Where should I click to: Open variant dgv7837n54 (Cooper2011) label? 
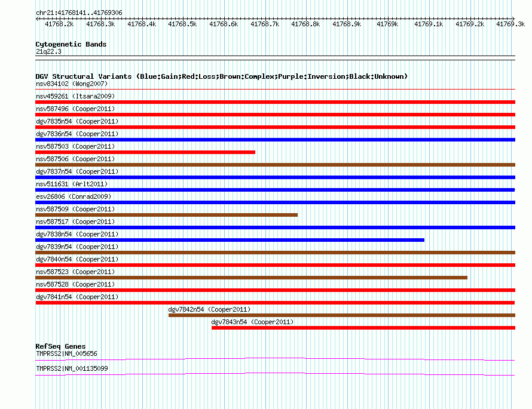[x=77, y=171]
